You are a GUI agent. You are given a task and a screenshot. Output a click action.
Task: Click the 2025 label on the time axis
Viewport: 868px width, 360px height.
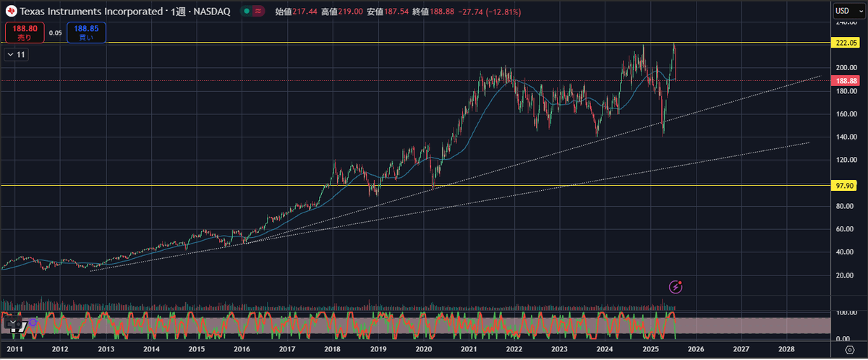(x=650, y=348)
